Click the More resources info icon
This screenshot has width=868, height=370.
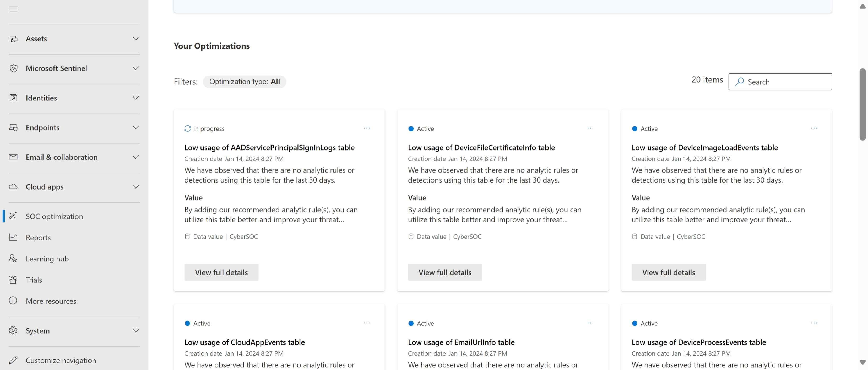click(13, 301)
